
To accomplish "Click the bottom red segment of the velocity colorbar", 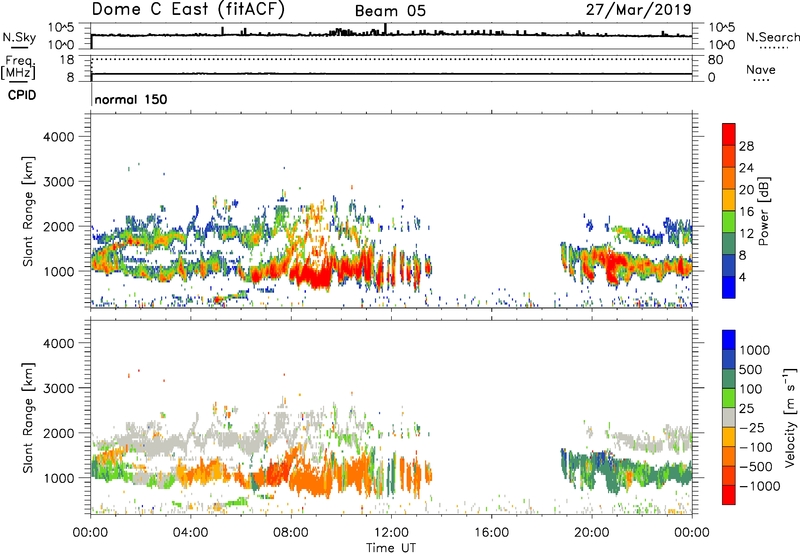I will 729,495.
